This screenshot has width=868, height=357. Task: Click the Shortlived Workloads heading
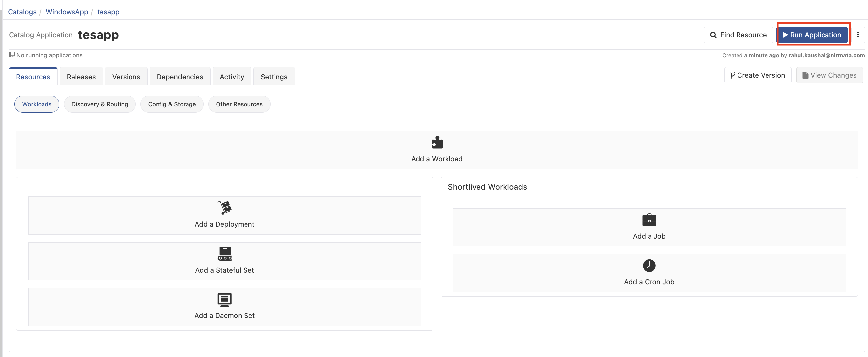(487, 187)
